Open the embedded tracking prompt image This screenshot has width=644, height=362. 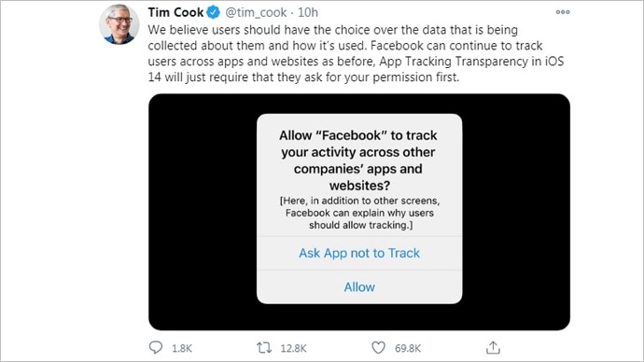pyautogui.click(x=359, y=212)
